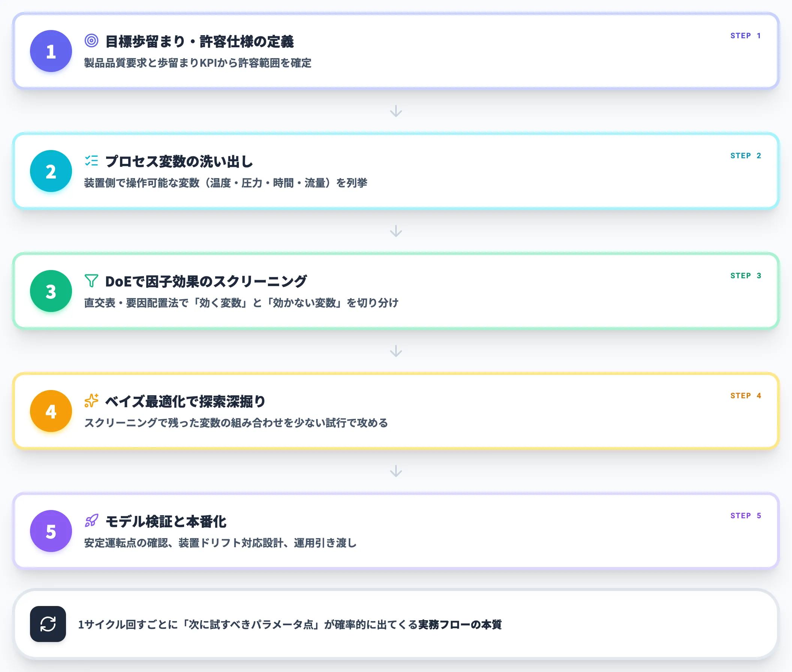This screenshot has width=792, height=672.
Task: Click description 安定運転点の確認 text
Action: click(x=220, y=543)
